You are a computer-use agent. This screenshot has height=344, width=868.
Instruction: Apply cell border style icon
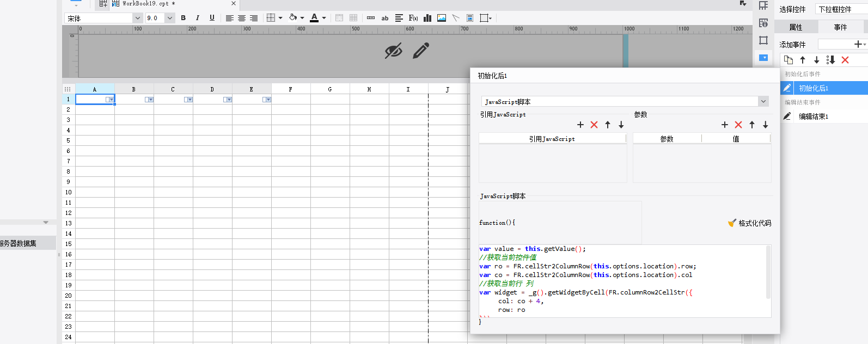tap(271, 18)
